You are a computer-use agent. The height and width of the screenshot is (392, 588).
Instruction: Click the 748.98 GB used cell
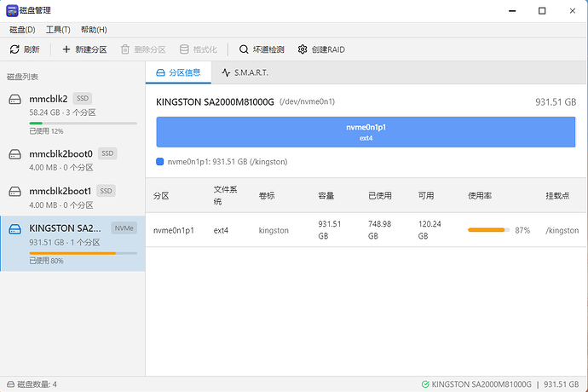coord(379,230)
